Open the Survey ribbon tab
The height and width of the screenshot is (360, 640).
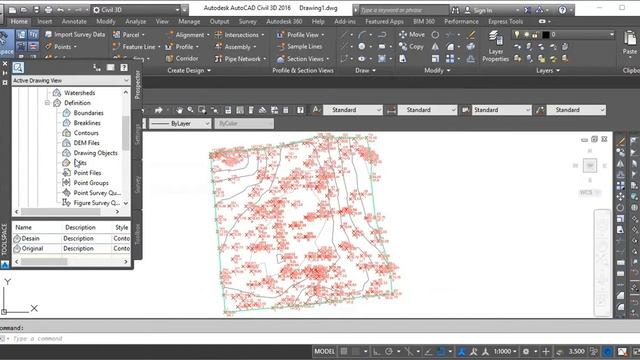click(x=247, y=21)
